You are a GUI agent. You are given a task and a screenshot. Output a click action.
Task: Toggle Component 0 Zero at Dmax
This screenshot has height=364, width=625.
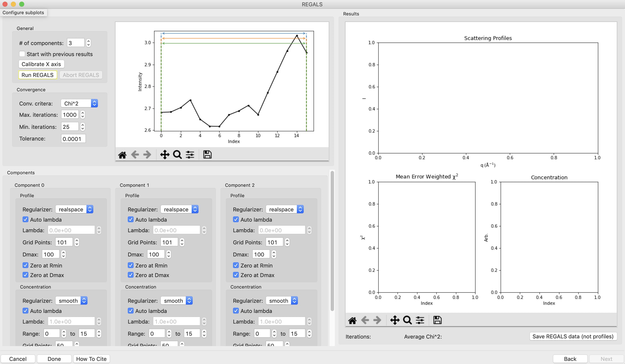point(25,275)
